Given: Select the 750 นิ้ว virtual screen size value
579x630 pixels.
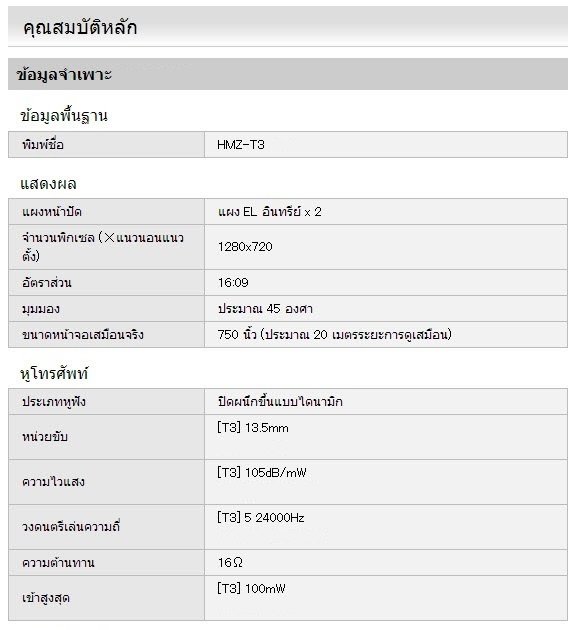Looking at the screenshot, I should (x=334, y=334).
